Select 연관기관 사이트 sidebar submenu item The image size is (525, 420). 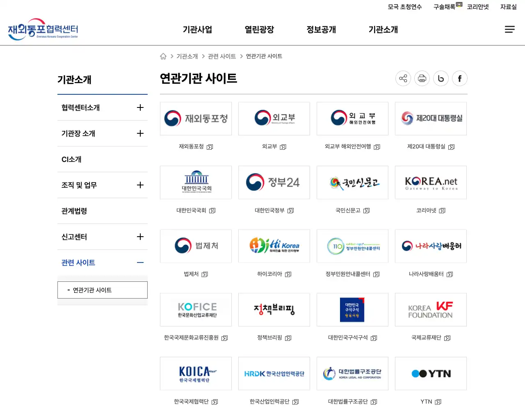103,290
